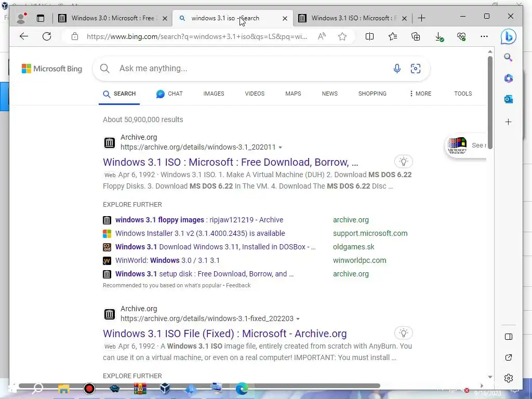Viewport: 532px width, 399px height.
Task: Open the VIDEOS search tab
Action: point(255,94)
